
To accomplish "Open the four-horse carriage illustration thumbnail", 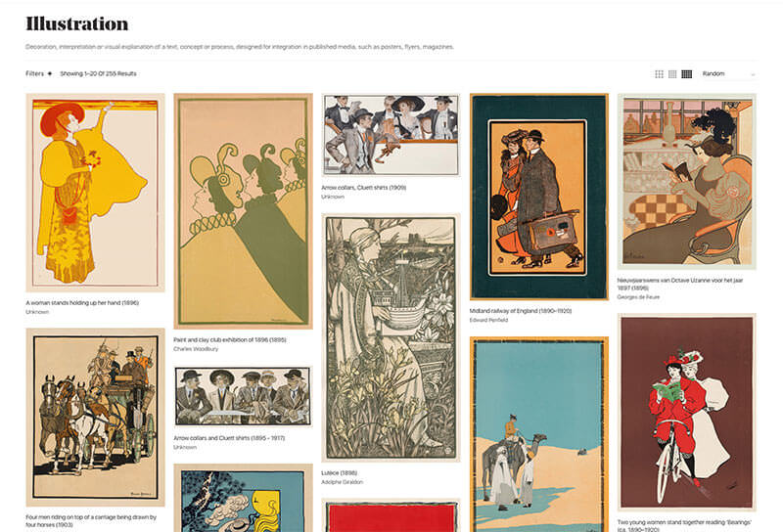I will pos(95,418).
